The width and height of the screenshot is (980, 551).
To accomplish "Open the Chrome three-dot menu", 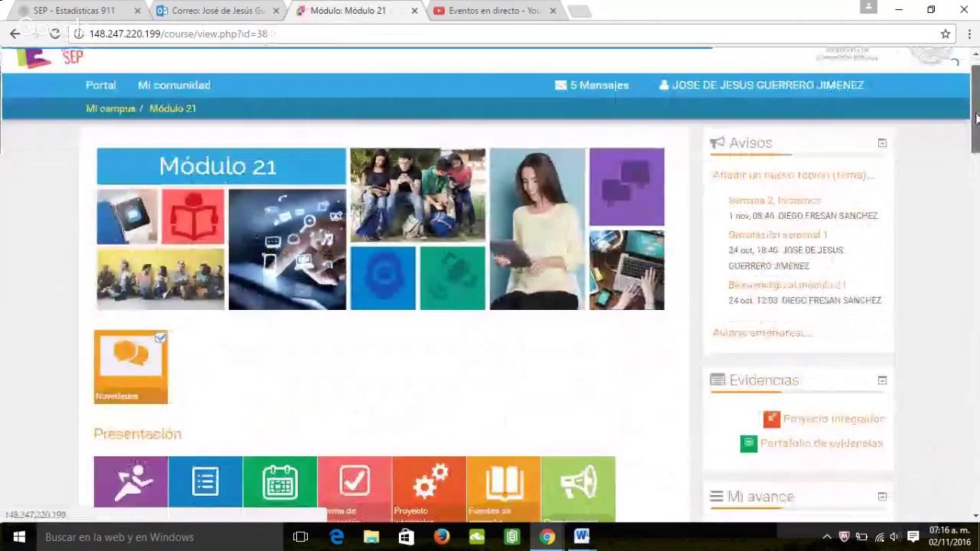I will 969,34.
